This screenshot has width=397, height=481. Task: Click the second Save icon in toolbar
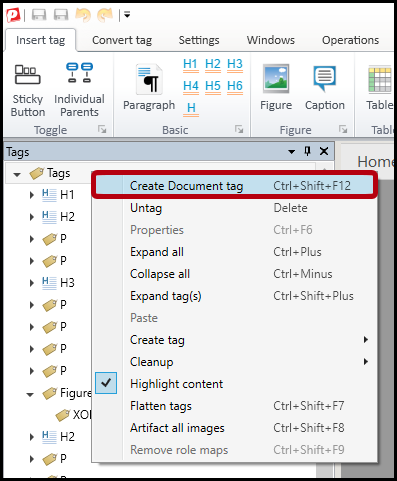click(x=61, y=15)
